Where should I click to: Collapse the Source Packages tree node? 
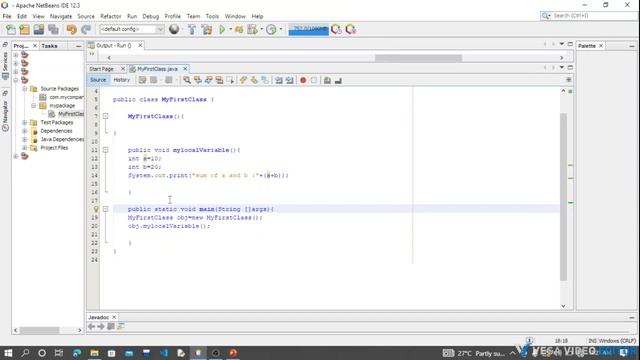point(24,89)
